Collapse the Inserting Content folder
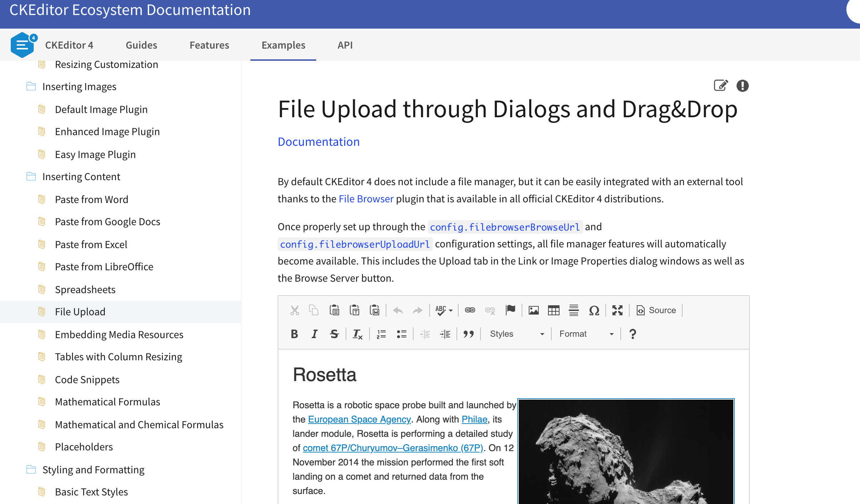Screen dimensions: 860x504 coord(31,177)
